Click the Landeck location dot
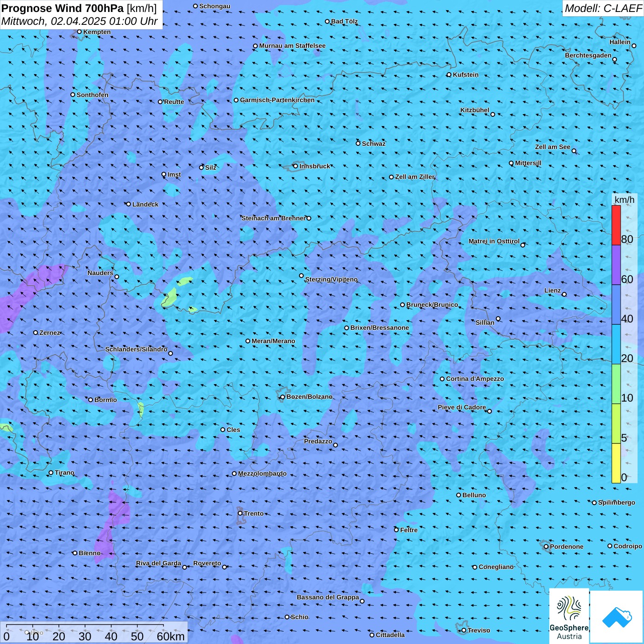The image size is (644, 644). point(128,204)
